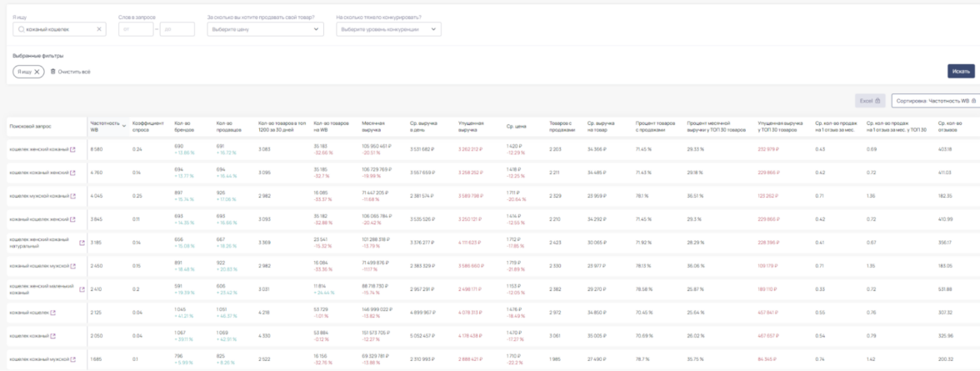The width and height of the screenshot is (980, 371).
Task: Open external link for 'кошелек мужской кожаный'
Action: click(72, 197)
